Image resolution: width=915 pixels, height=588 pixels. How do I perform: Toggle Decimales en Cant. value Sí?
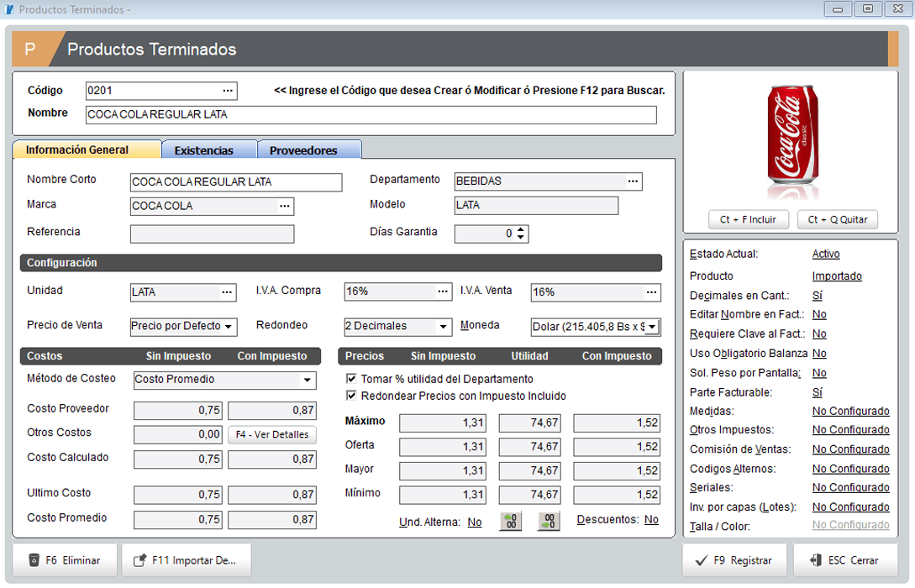pos(817,296)
